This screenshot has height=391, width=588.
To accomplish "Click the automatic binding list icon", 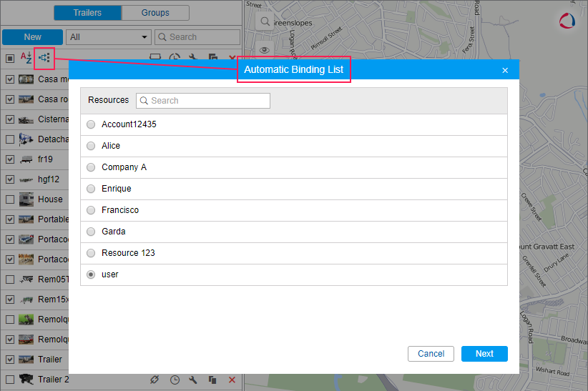I will click(x=44, y=57).
